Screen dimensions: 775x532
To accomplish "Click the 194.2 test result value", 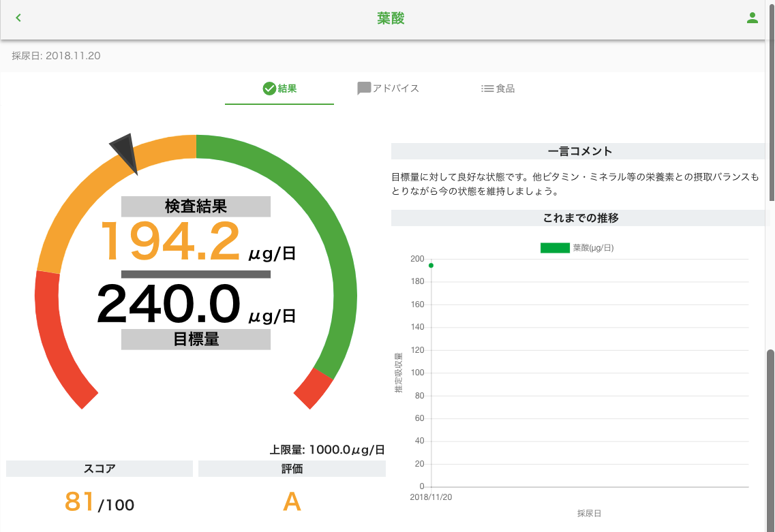I will pyautogui.click(x=170, y=242).
